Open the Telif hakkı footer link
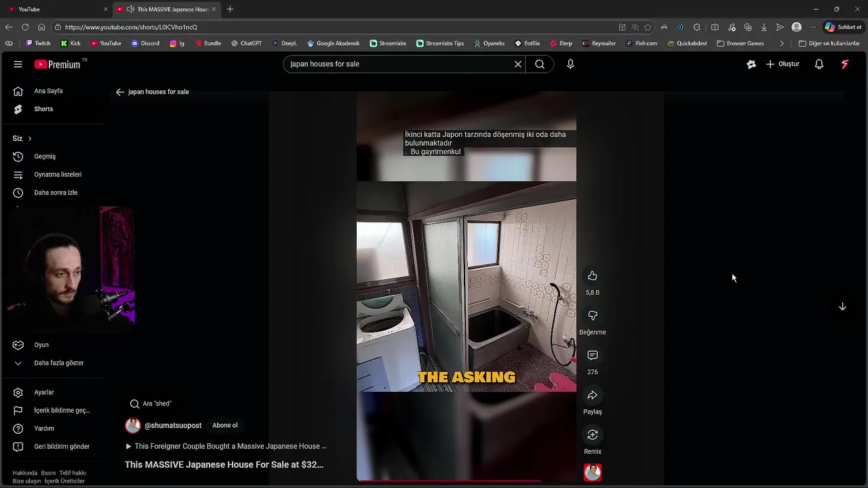 (x=73, y=473)
